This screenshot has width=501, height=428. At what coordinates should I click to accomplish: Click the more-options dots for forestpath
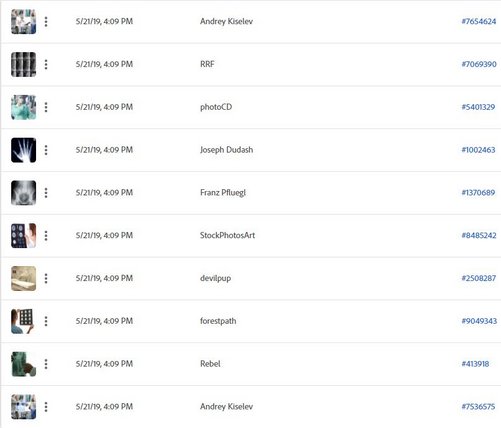[46, 321]
